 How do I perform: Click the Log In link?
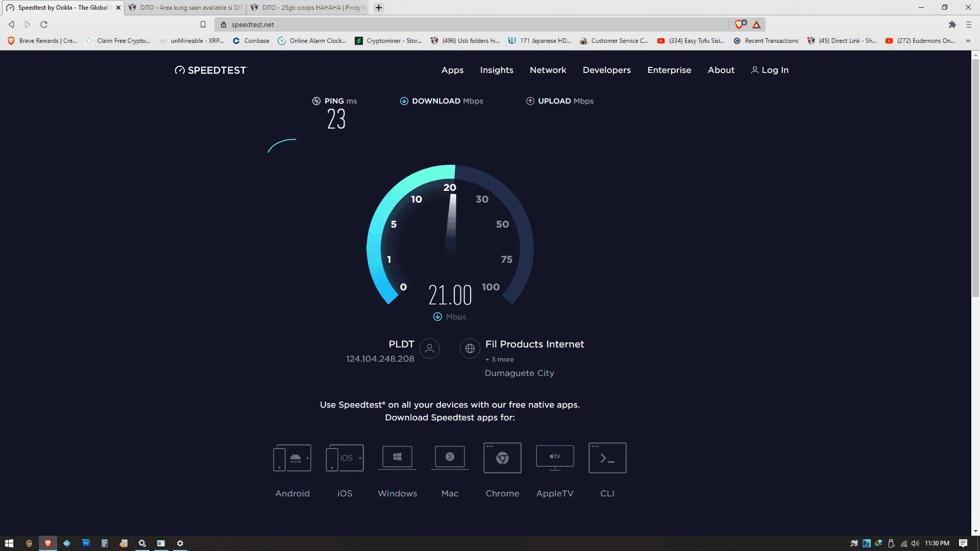point(770,70)
